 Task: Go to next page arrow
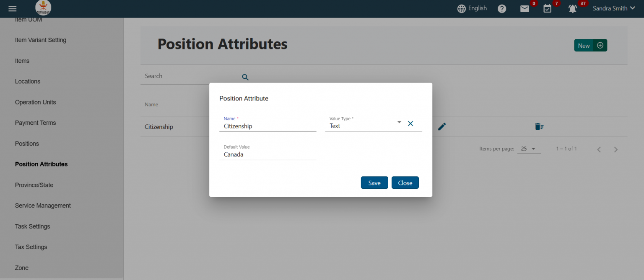615,149
